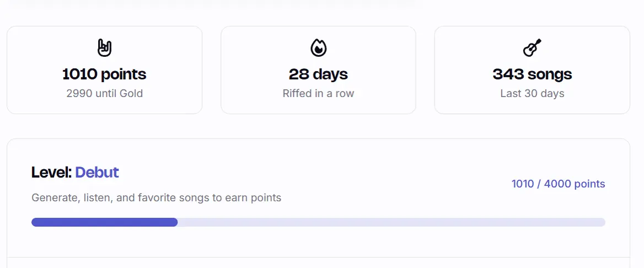The width and height of the screenshot is (644, 268).
Task: Click the Debut level name
Action: pyautogui.click(x=97, y=173)
